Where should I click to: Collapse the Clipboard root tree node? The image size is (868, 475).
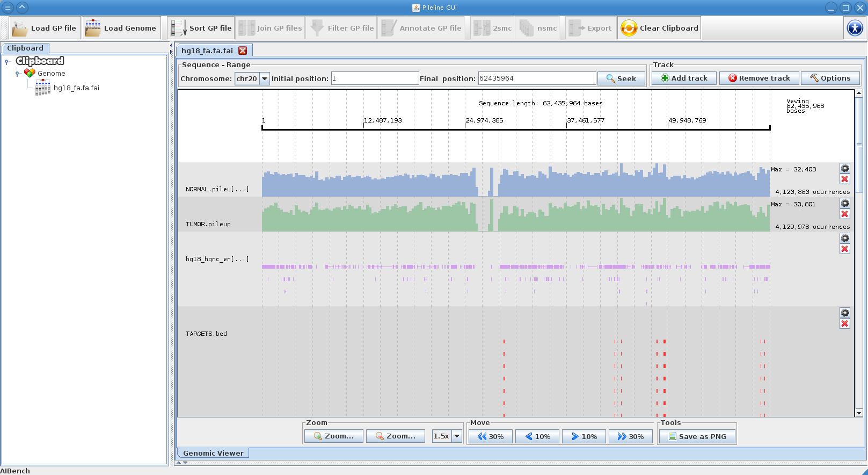click(x=7, y=62)
